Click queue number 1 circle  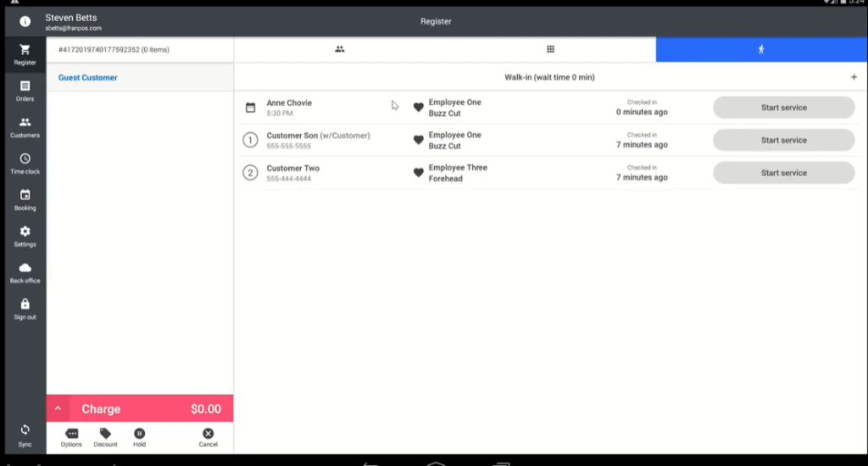coord(250,140)
